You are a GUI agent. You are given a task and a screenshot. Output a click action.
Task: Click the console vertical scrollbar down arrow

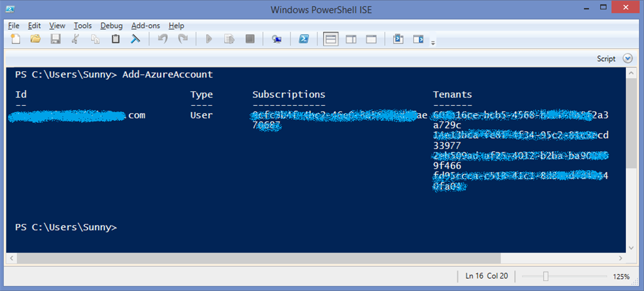point(631,248)
